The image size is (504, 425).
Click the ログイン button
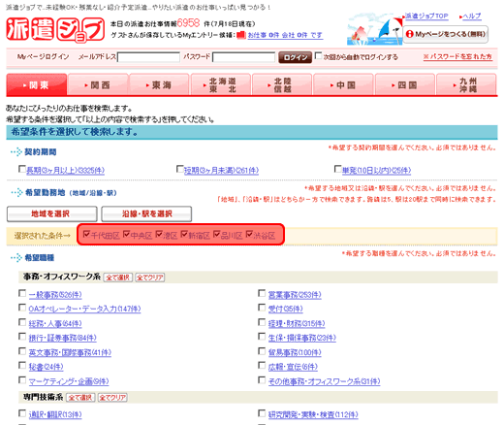[x=295, y=57]
